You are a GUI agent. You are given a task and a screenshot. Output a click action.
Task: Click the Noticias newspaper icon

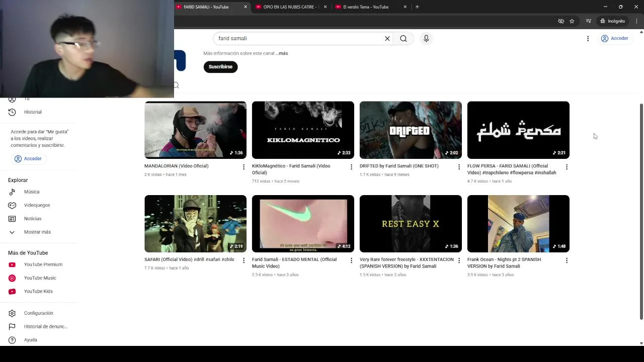click(12, 219)
